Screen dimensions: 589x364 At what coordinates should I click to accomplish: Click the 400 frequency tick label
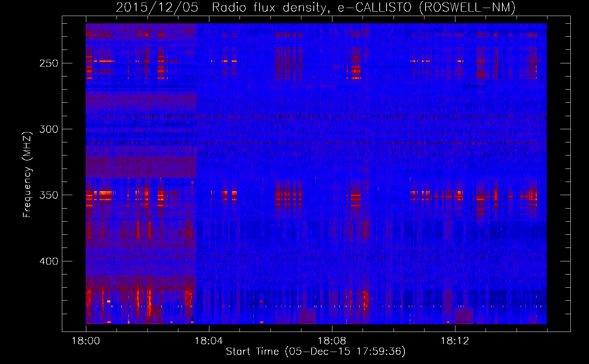click(48, 261)
